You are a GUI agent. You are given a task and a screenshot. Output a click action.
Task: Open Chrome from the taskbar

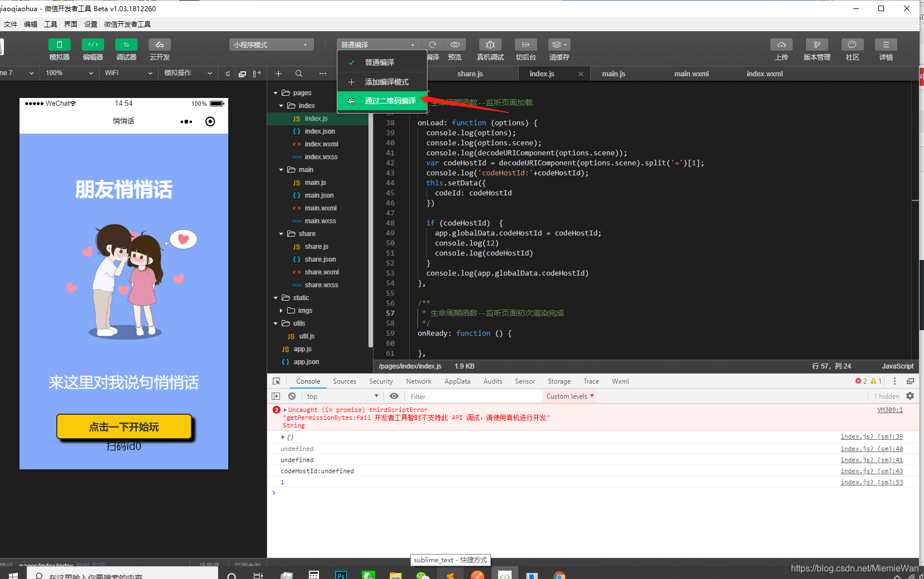(559, 575)
